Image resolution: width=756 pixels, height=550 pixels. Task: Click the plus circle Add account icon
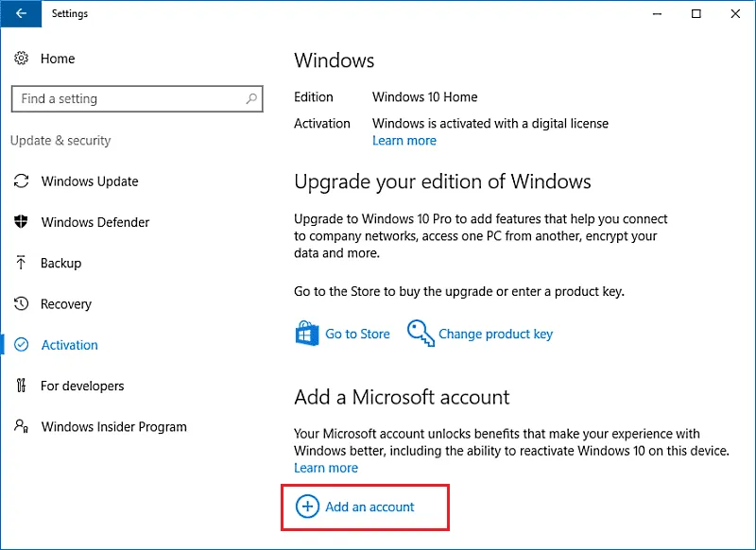click(x=307, y=507)
